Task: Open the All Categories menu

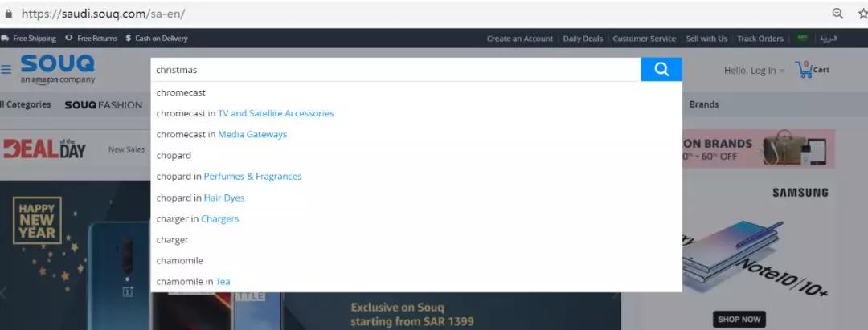Action: point(26,104)
